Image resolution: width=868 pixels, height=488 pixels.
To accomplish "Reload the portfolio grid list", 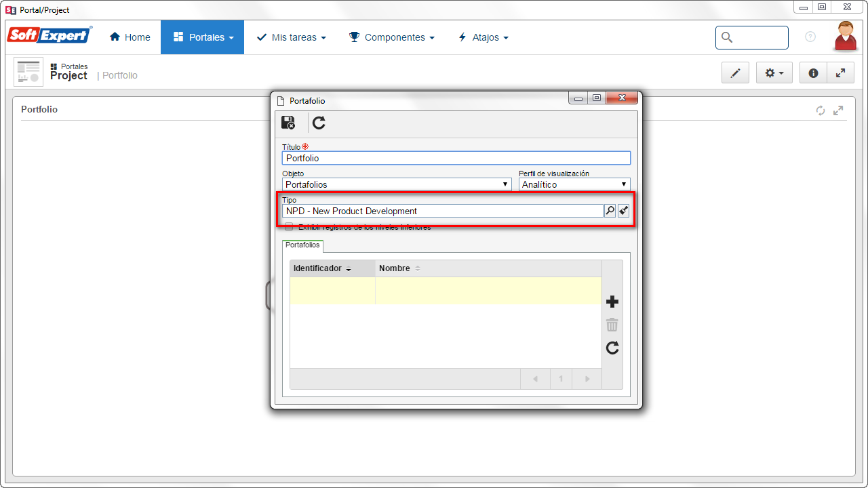I will pos(612,348).
